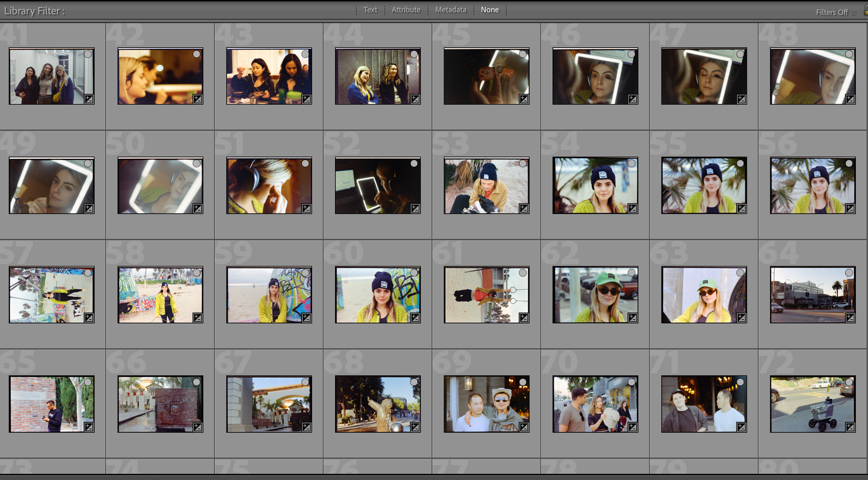Click the adjustments badge on photo 46
Image resolution: width=868 pixels, height=480 pixels.
point(633,99)
